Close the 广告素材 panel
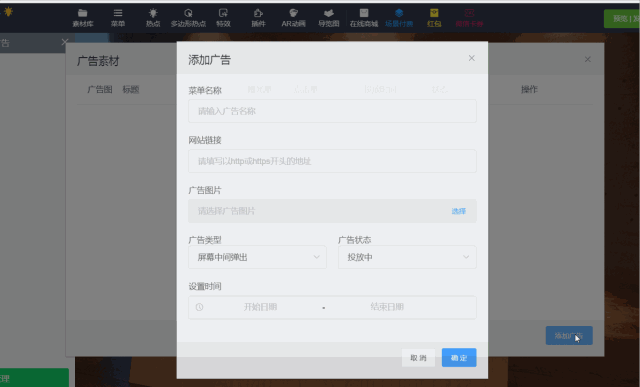 pyautogui.click(x=587, y=59)
